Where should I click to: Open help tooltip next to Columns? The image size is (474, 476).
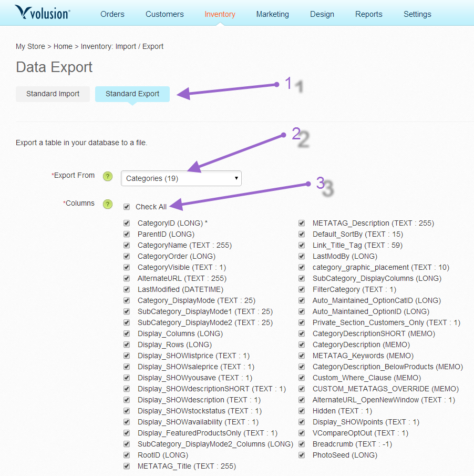[x=108, y=204]
